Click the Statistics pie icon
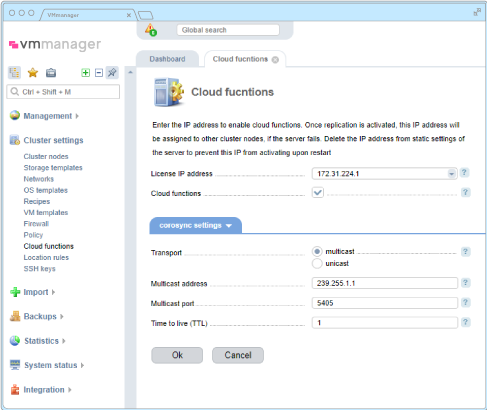The height and width of the screenshot is (410, 487). [x=15, y=341]
